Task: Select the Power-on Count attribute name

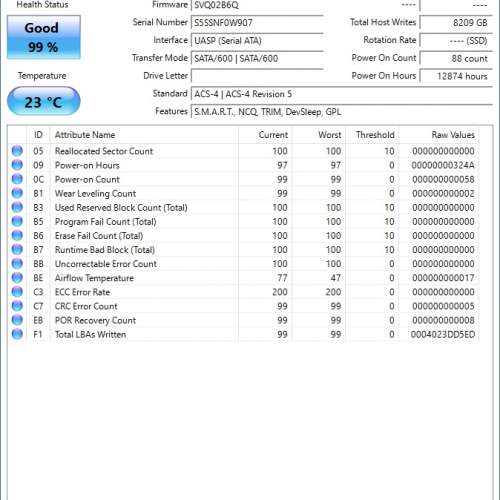Action: (x=87, y=179)
